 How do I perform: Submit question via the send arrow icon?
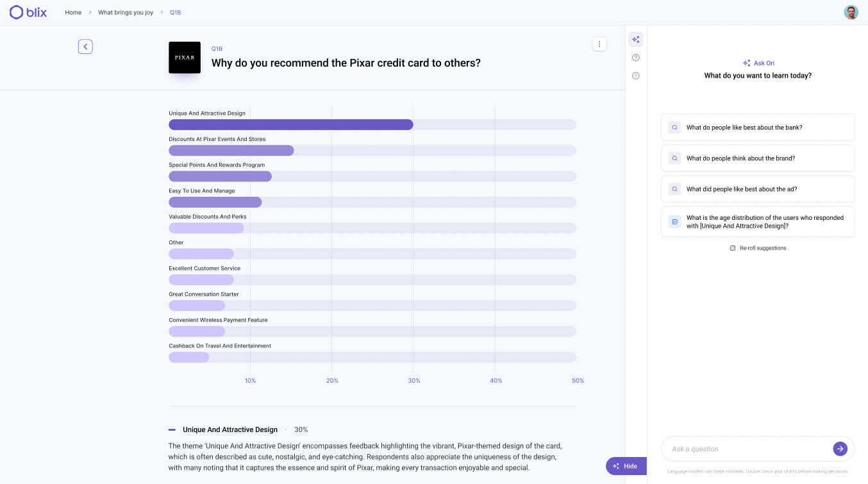coord(840,449)
